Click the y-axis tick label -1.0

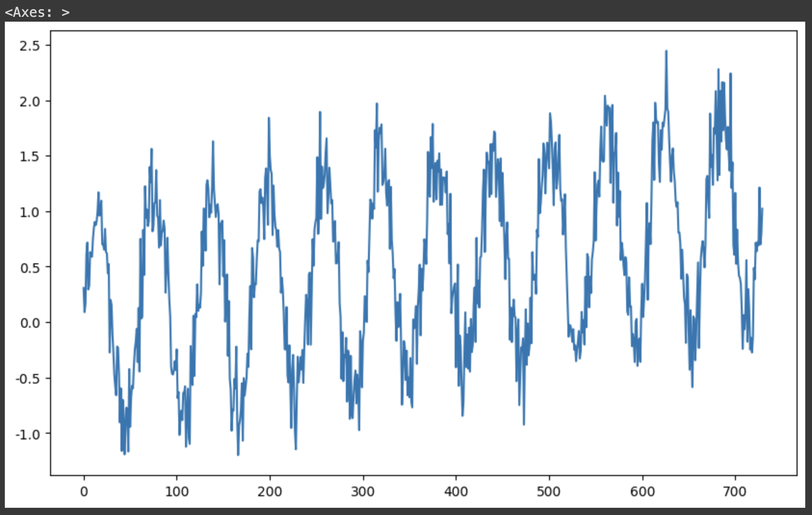(x=27, y=434)
